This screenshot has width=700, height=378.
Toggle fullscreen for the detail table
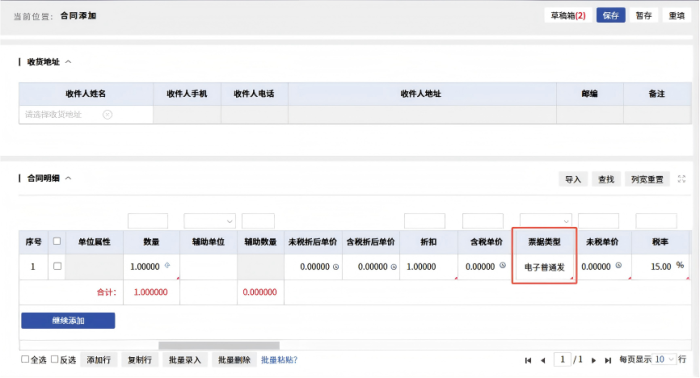682,179
